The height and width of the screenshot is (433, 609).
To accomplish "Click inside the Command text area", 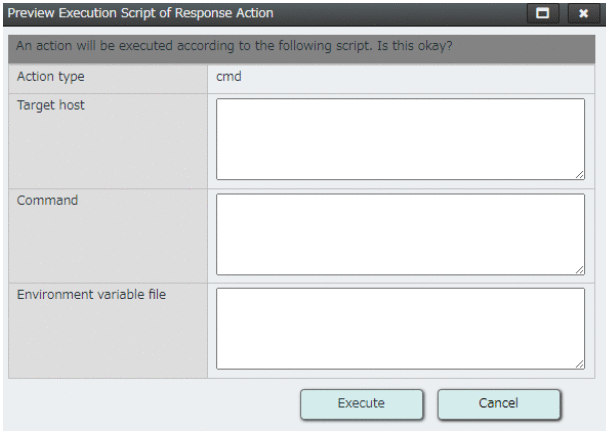I will 400,234.
